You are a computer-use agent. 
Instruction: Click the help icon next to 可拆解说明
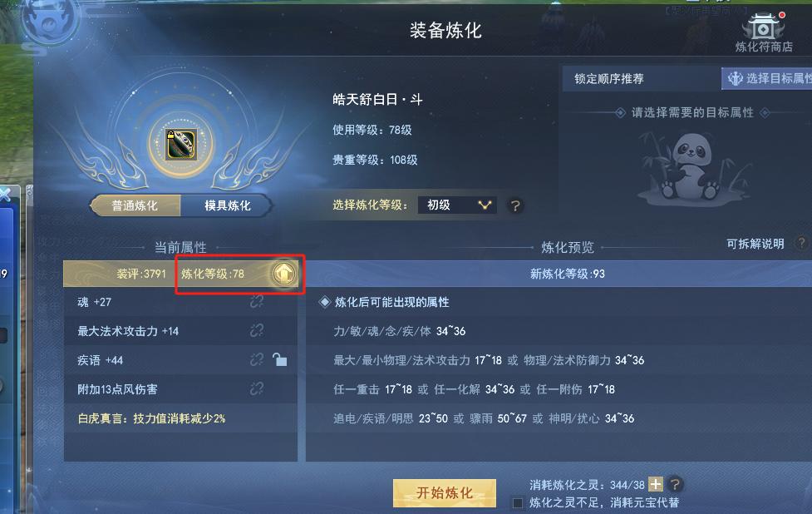tap(801, 243)
